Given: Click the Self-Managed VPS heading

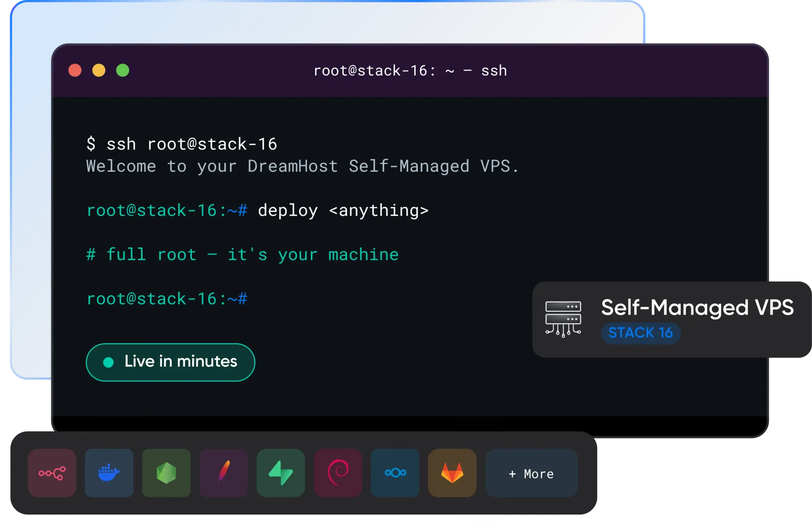Looking at the screenshot, I should point(697,308).
